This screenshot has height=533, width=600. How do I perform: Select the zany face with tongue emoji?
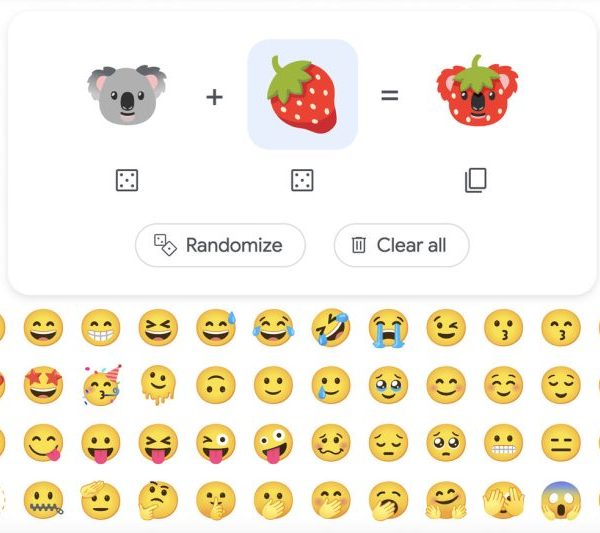(x=273, y=443)
